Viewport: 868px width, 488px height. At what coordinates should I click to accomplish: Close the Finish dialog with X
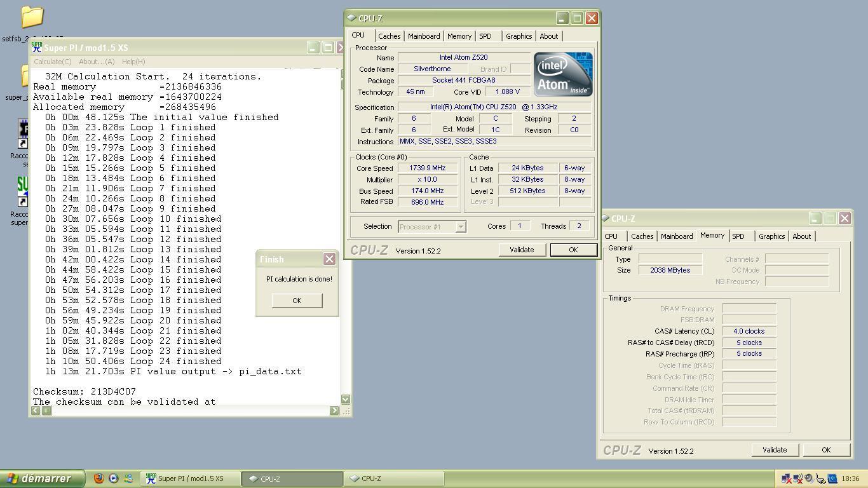pos(329,259)
